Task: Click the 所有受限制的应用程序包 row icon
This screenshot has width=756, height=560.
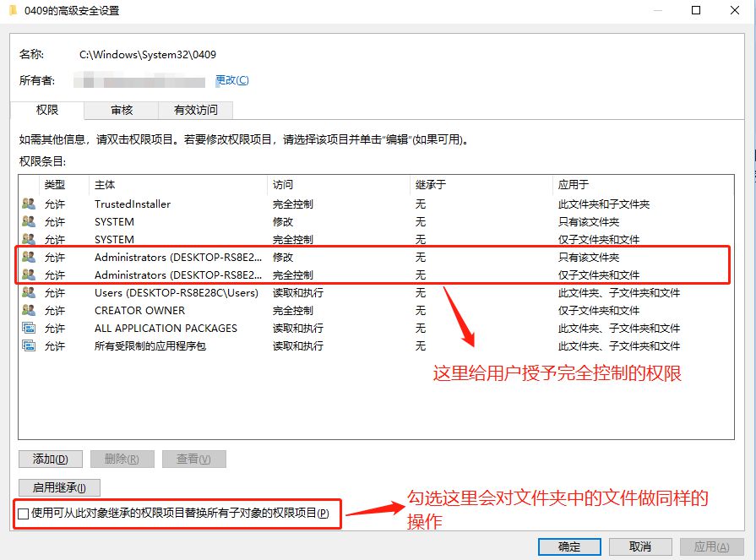Action: tap(29, 345)
